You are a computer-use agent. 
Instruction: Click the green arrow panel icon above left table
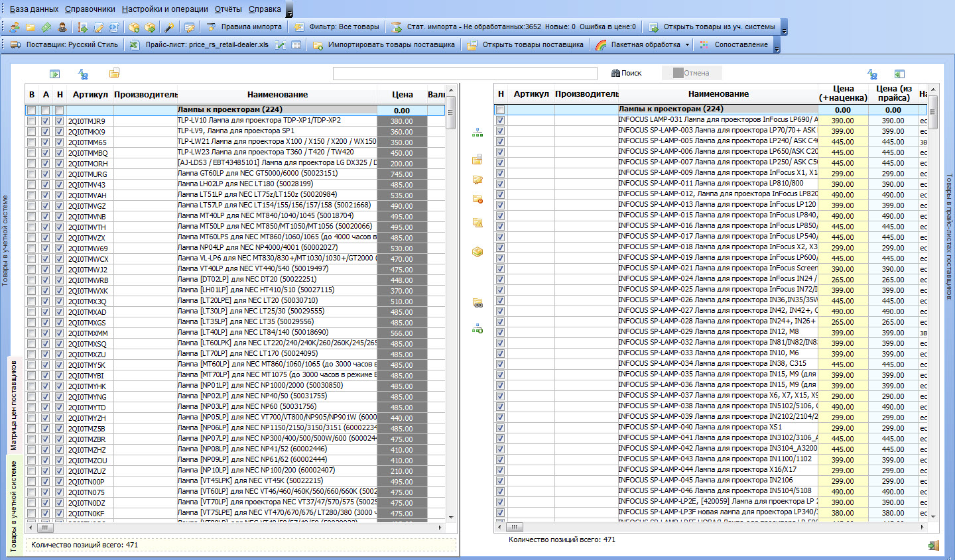[x=54, y=74]
